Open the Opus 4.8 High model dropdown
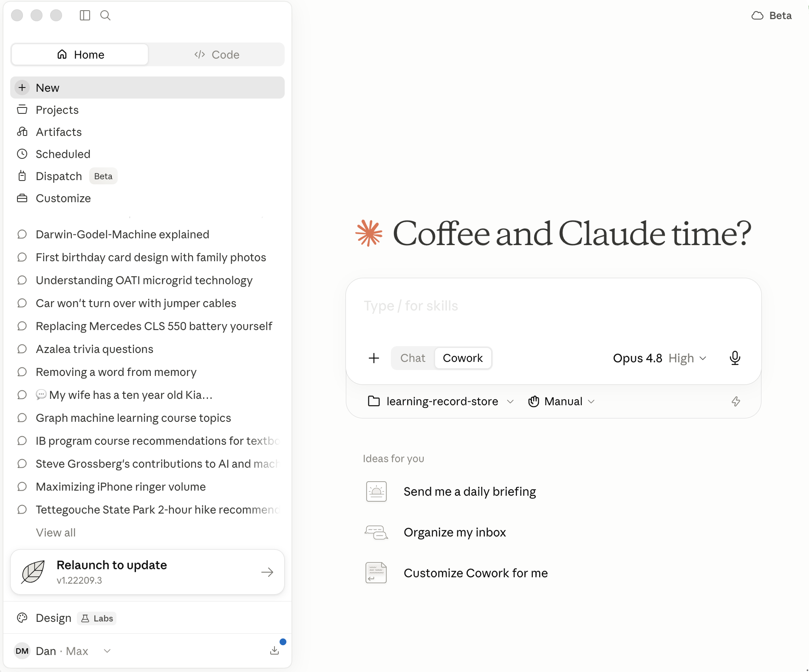 coord(659,358)
